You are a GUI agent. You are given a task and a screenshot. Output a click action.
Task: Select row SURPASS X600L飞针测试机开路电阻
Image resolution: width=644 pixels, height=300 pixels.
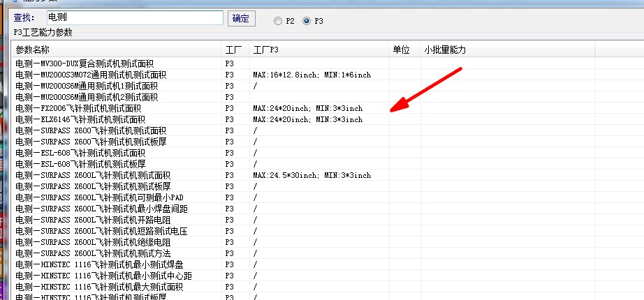coord(303,220)
